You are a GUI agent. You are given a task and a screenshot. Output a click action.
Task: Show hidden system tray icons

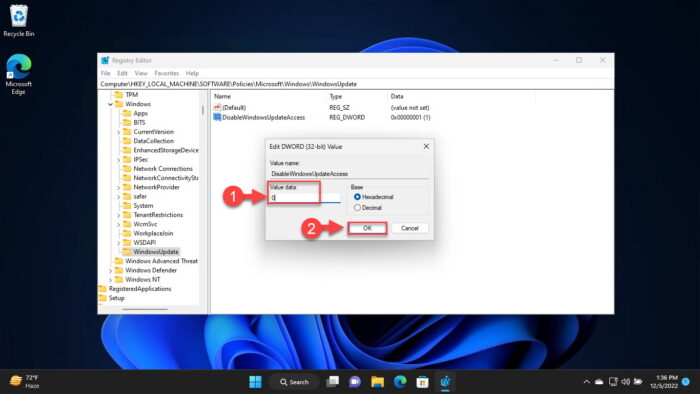[x=587, y=382]
